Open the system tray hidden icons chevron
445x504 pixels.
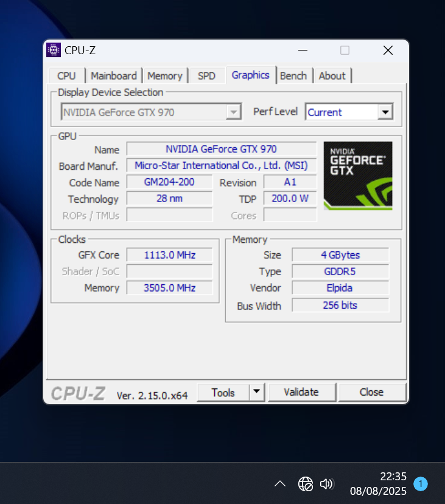(280, 483)
